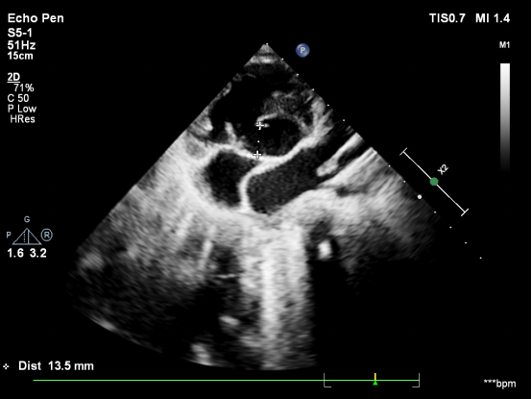Click the bpm heart rate readout
The height and width of the screenshot is (399, 532).
499,384
